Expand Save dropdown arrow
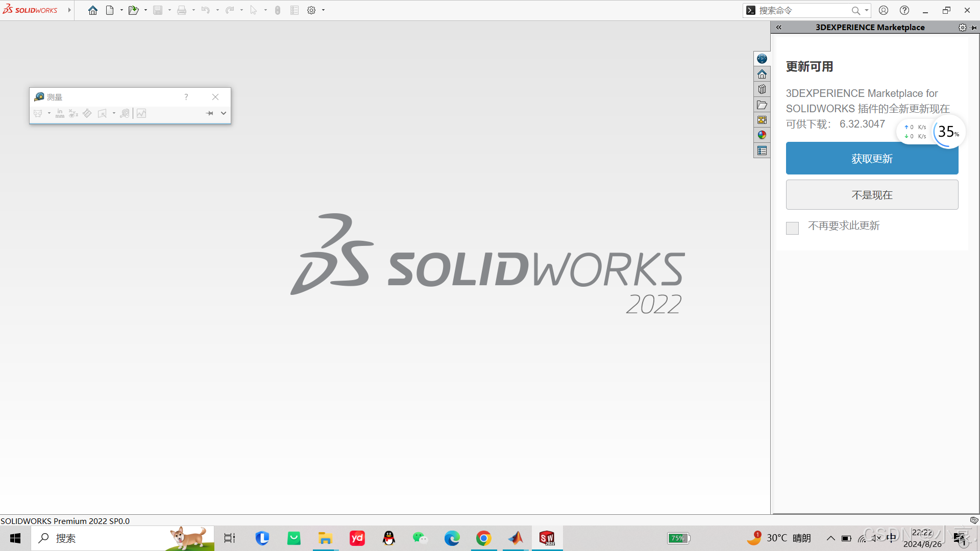Viewport: 980px width, 551px height. (x=169, y=10)
